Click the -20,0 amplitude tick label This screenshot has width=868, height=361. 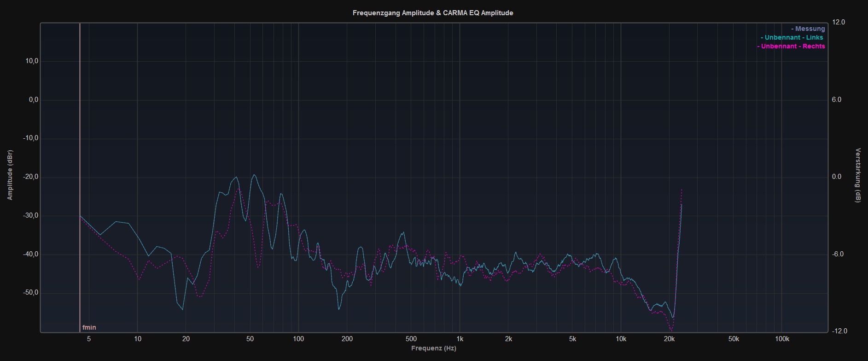coord(30,177)
